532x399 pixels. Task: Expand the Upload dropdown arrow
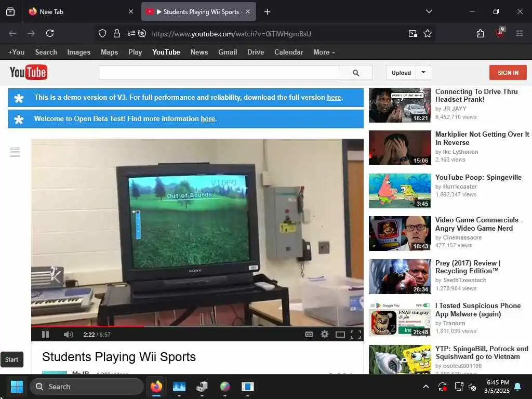coord(423,73)
